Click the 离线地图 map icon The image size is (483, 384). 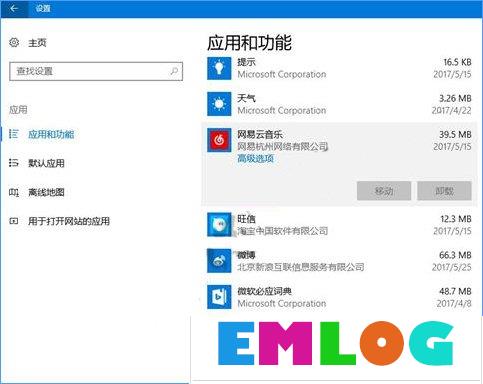[x=14, y=192]
